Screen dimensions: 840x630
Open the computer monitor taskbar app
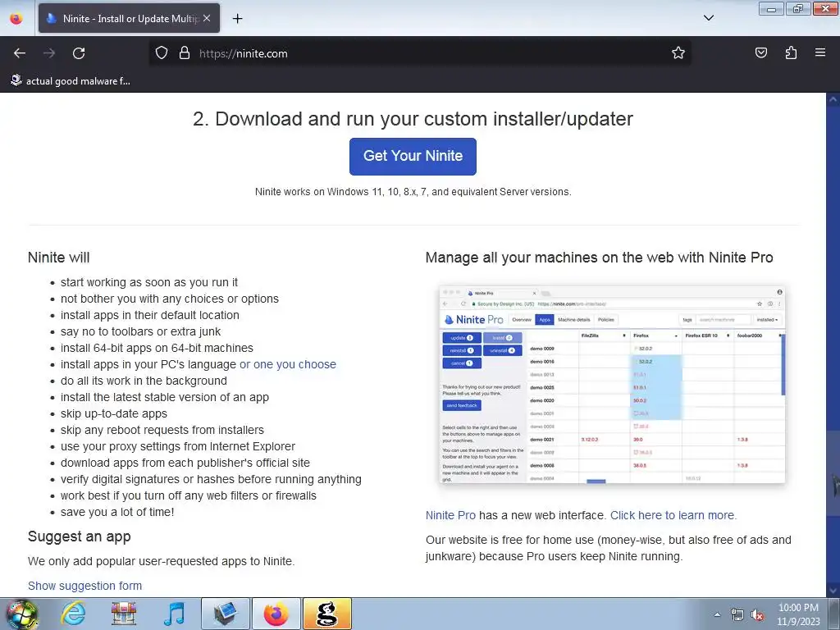click(x=226, y=614)
